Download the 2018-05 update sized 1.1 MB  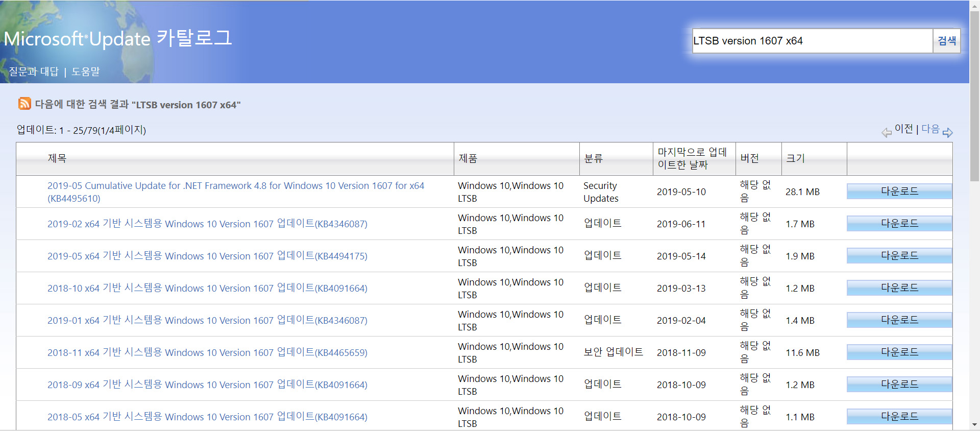(899, 417)
